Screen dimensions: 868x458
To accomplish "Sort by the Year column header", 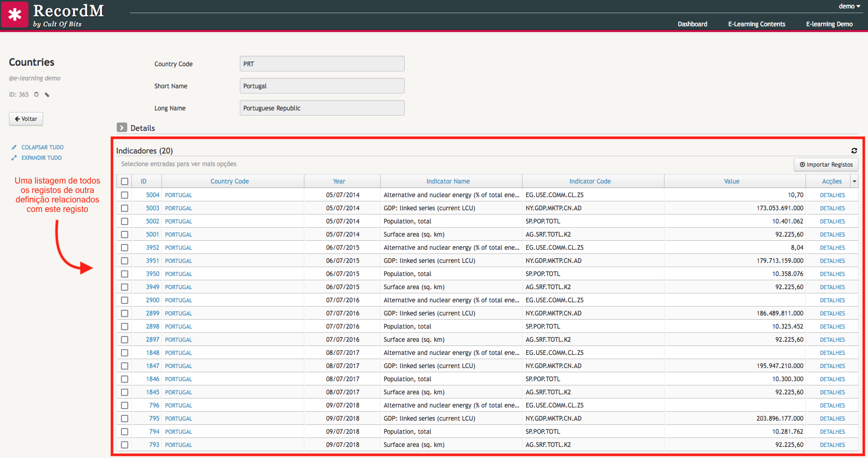I will pos(339,181).
